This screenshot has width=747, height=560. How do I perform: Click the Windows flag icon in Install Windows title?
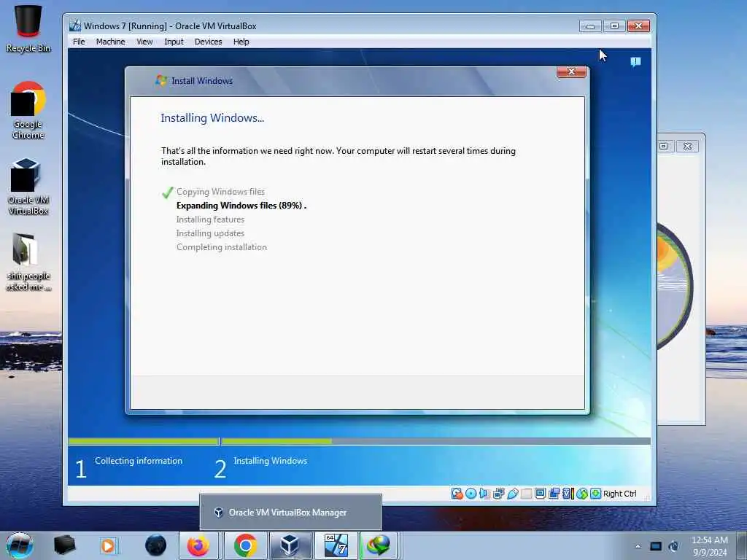pyautogui.click(x=161, y=80)
